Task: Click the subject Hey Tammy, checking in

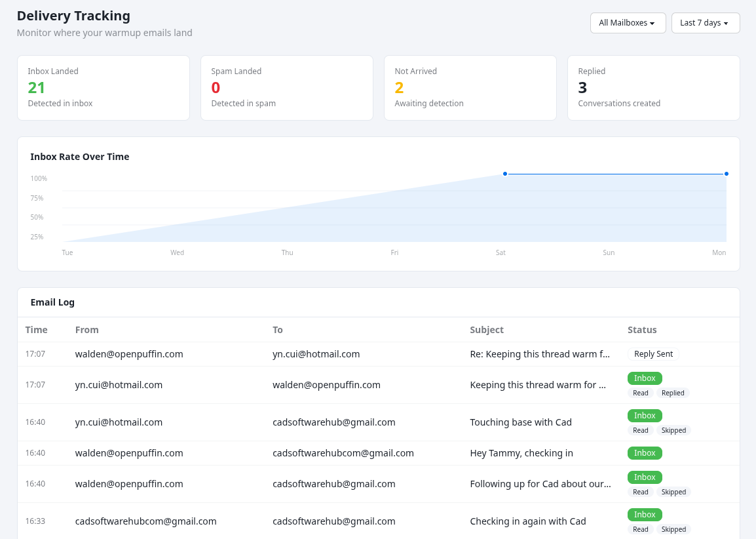Action: [x=521, y=453]
